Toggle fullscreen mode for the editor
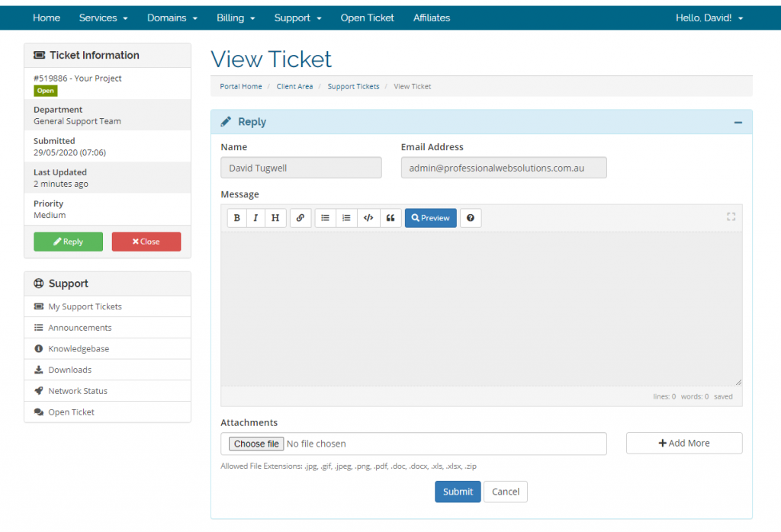The height and width of the screenshot is (532, 781). tap(731, 216)
